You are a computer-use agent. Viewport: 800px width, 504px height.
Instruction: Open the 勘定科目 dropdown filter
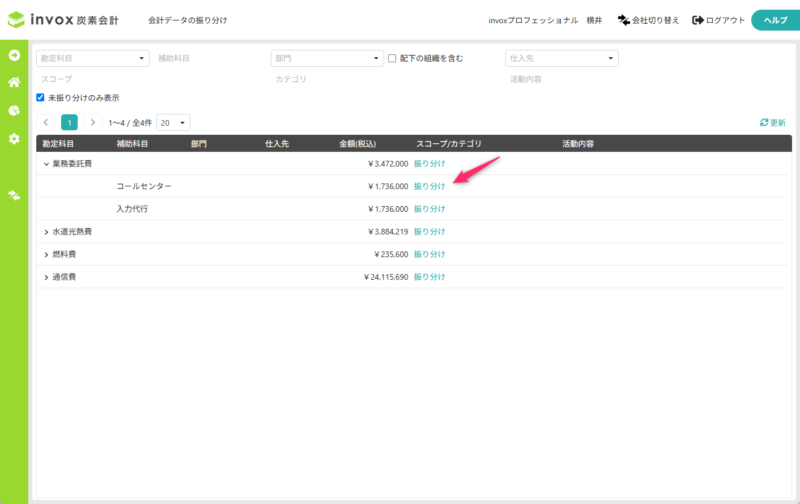tap(92, 59)
